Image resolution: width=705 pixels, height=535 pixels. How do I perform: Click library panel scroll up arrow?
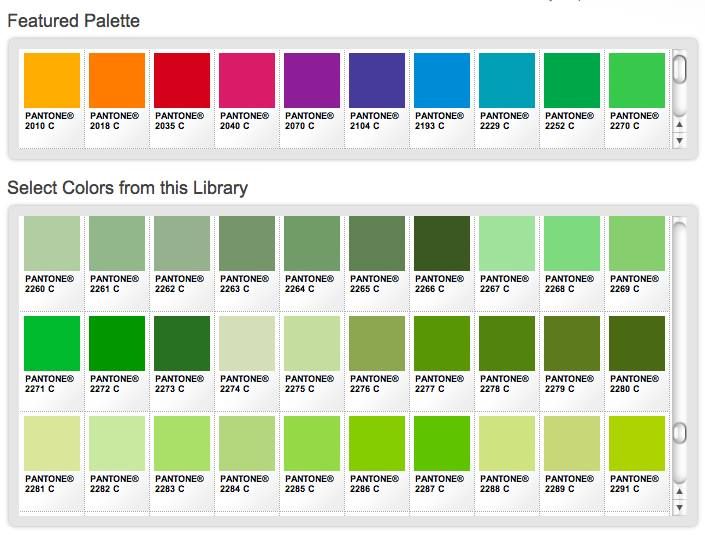(x=679, y=491)
